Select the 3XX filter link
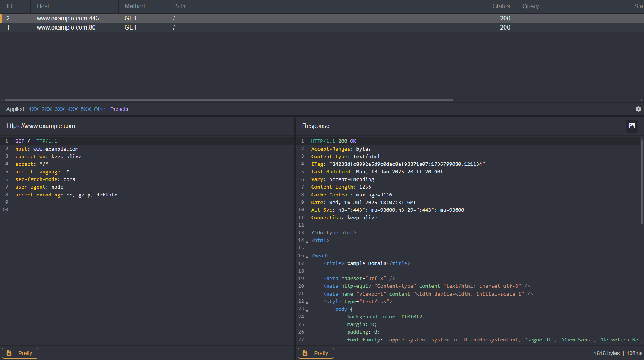 (59, 109)
